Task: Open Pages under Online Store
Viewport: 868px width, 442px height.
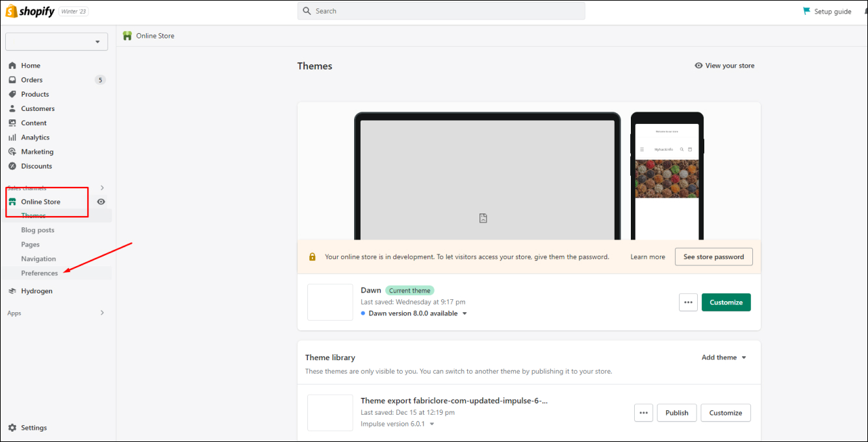Action: [31, 245]
